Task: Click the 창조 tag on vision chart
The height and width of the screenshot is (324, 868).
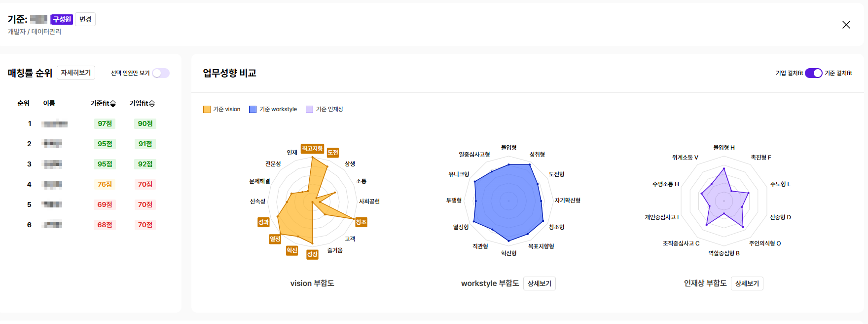Action: [362, 222]
